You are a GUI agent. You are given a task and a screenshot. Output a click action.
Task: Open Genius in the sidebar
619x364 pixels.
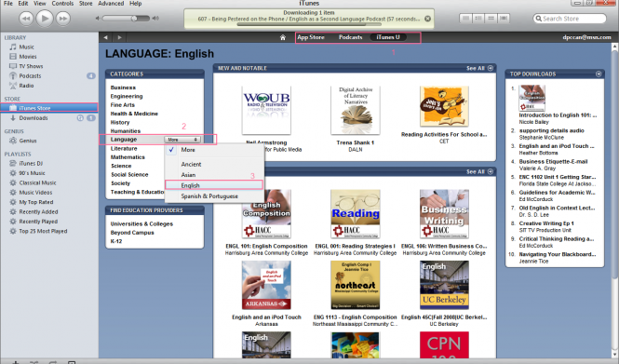point(28,141)
